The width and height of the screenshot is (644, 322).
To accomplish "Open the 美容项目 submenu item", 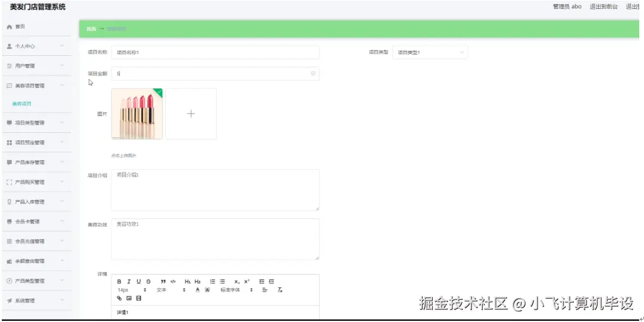I will point(22,104).
